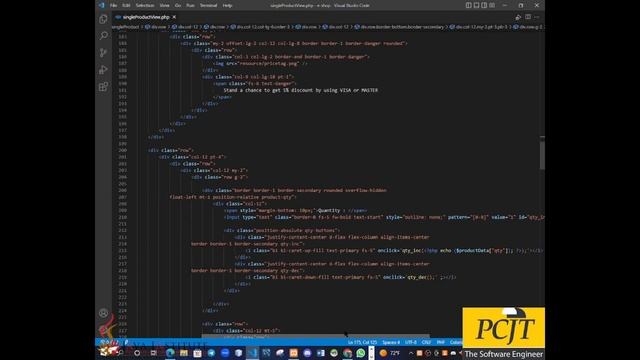Click the PHP language mode status item
The image size is (640, 360).
click(441, 342)
